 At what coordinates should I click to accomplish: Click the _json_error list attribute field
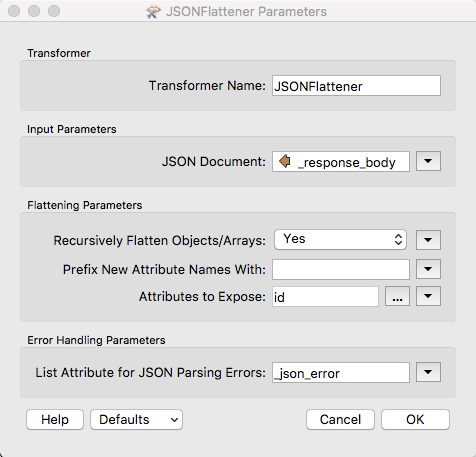341,372
